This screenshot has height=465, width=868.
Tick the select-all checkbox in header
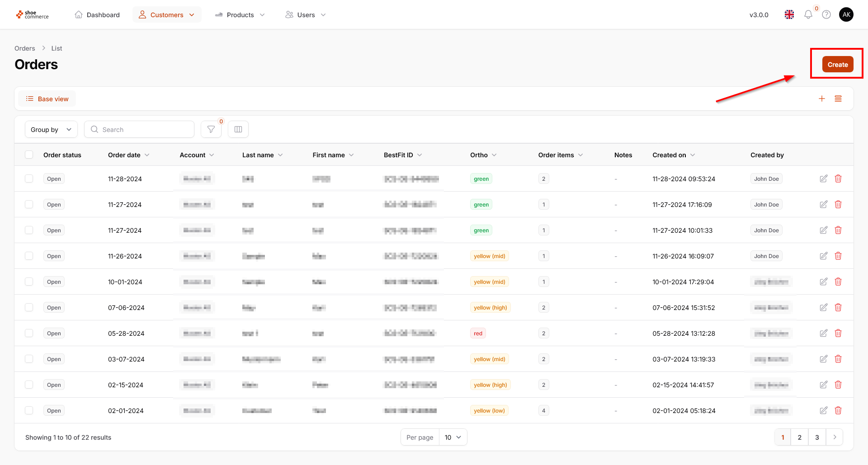[x=29, y=155]
